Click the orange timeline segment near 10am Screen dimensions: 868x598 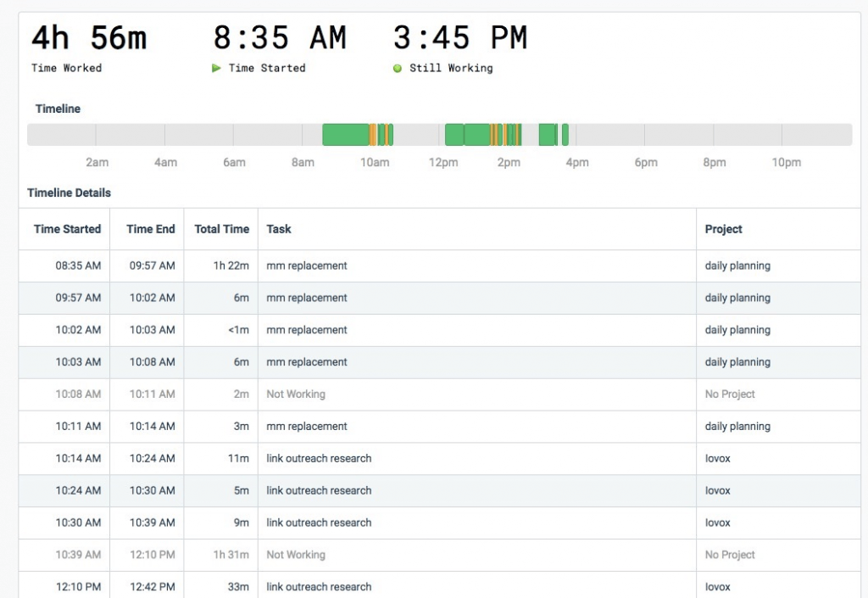pos(373,135)
